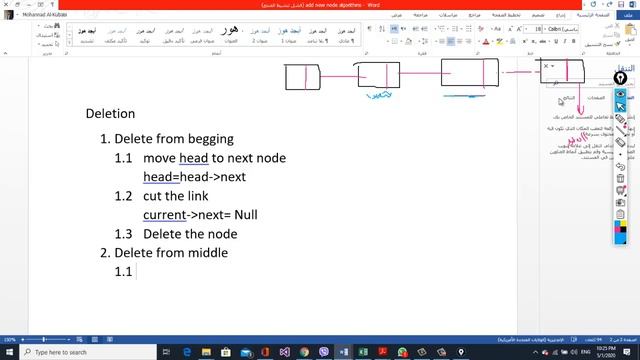The width and height of the screenshot is (640, 360).
Task: Click the grow font size icon
Action: 519,29
